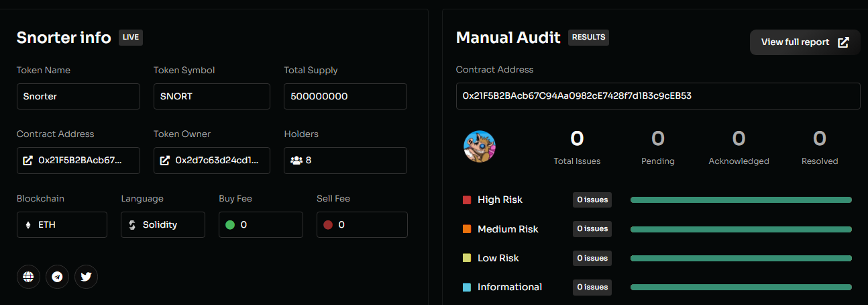
Task: Click the red Sell Fee indicator
Action: click(x=328, y=225)
